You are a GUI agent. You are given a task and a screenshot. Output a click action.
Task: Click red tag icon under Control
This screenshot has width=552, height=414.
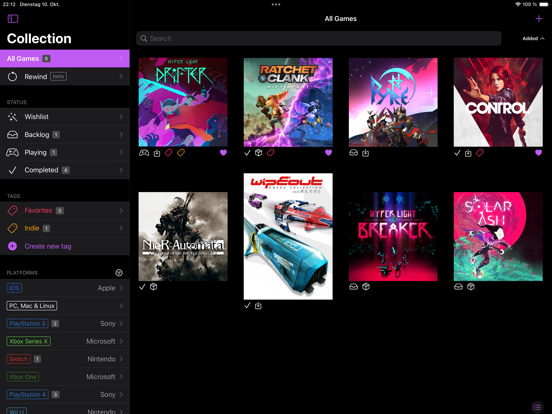(480, 153)
